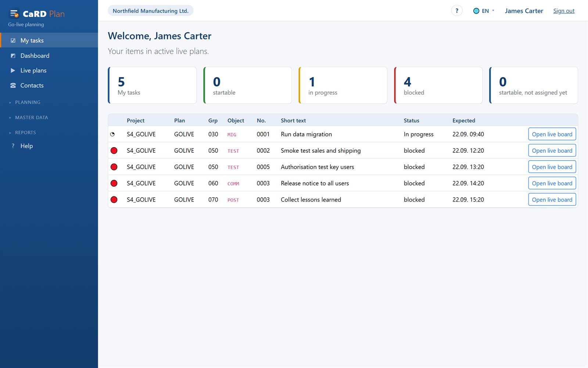Click the globe language icon
This screenshot has width=588, height=368.
[x=476, y=11]
